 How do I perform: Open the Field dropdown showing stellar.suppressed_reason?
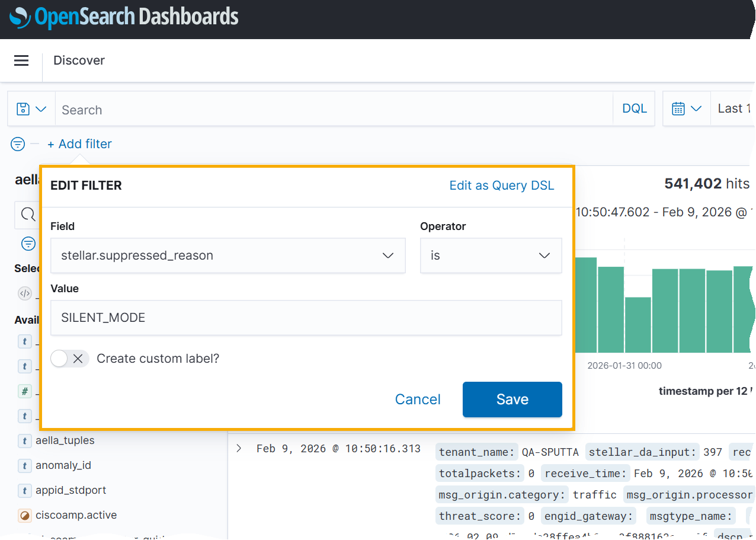point(228,255)
